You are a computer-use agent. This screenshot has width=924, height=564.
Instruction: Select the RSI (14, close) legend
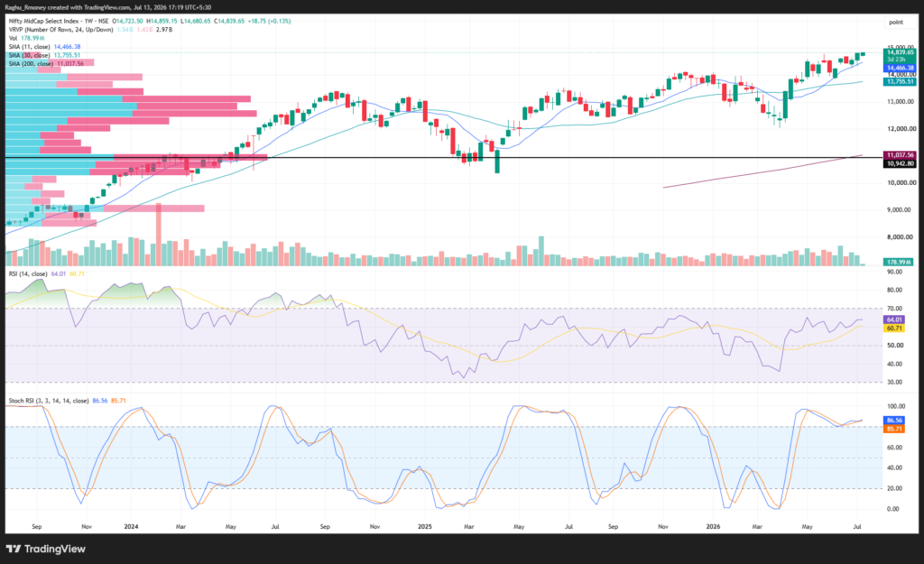point(28,274)
